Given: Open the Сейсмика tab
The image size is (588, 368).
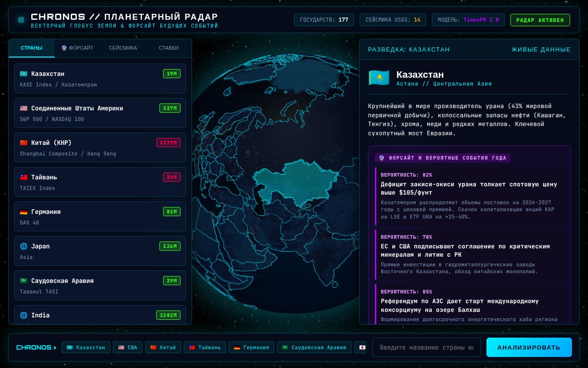Looking at the screenshot, I should point(123,48).
